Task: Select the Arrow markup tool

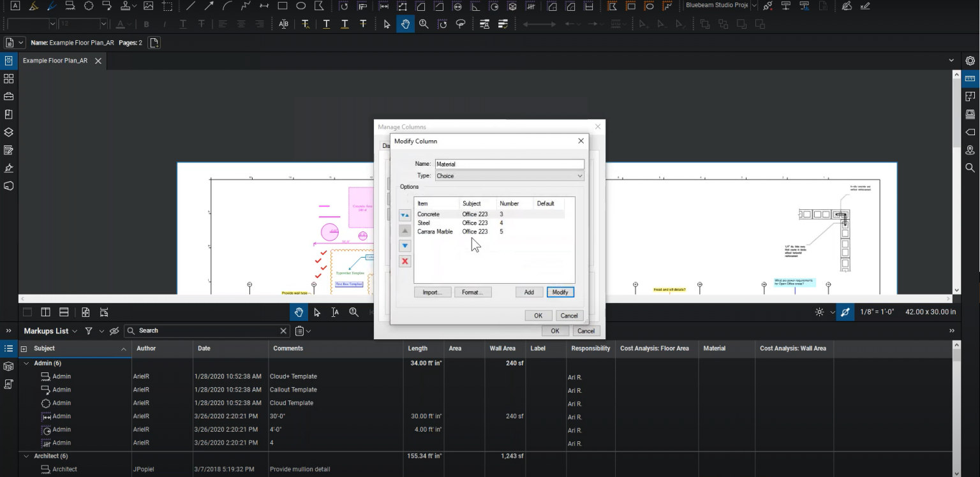Action: (x=209, y=6)
